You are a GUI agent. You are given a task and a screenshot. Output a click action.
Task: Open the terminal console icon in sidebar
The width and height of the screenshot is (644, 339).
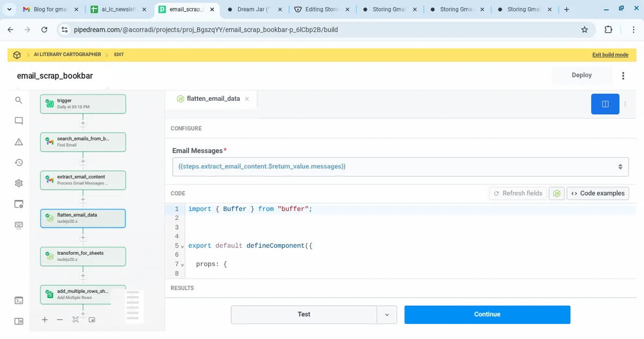19,300
